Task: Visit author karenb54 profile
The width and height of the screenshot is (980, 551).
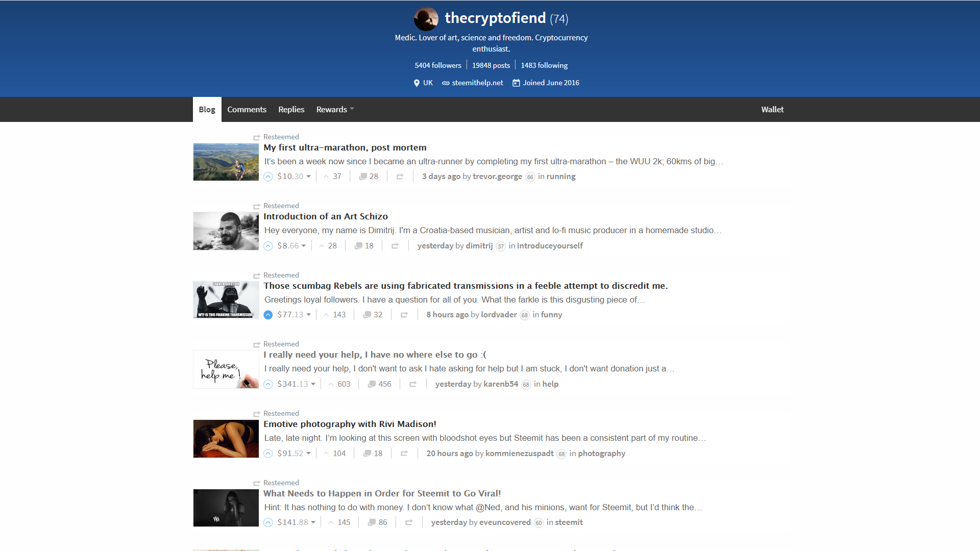Action: point(501,384)
